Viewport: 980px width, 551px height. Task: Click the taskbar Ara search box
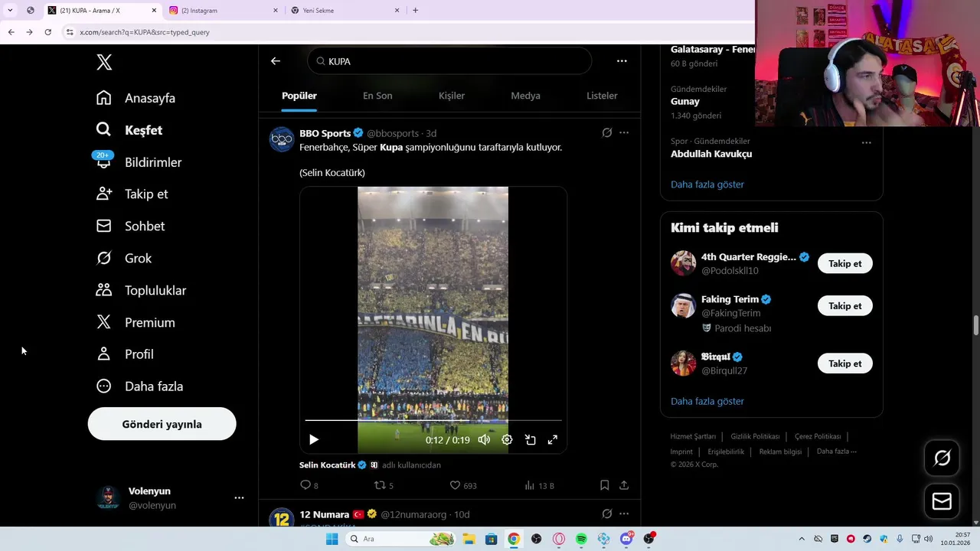(400, 539)
